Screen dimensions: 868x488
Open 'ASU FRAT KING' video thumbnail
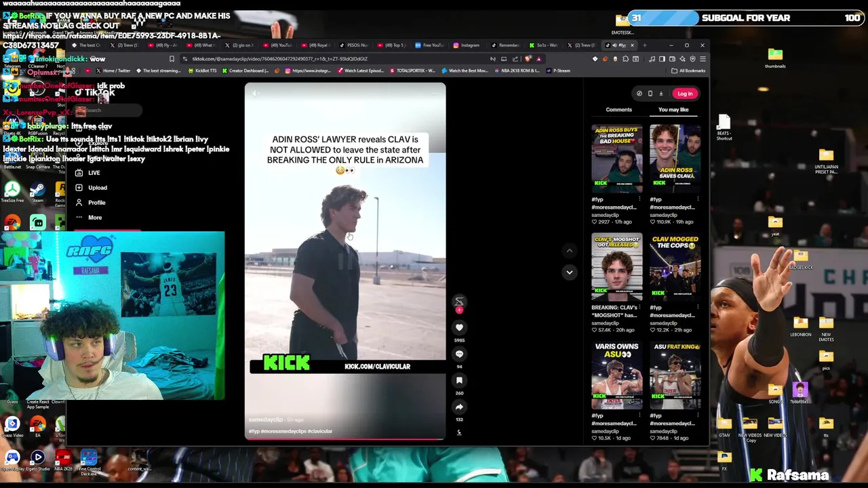tap(675, 375)
